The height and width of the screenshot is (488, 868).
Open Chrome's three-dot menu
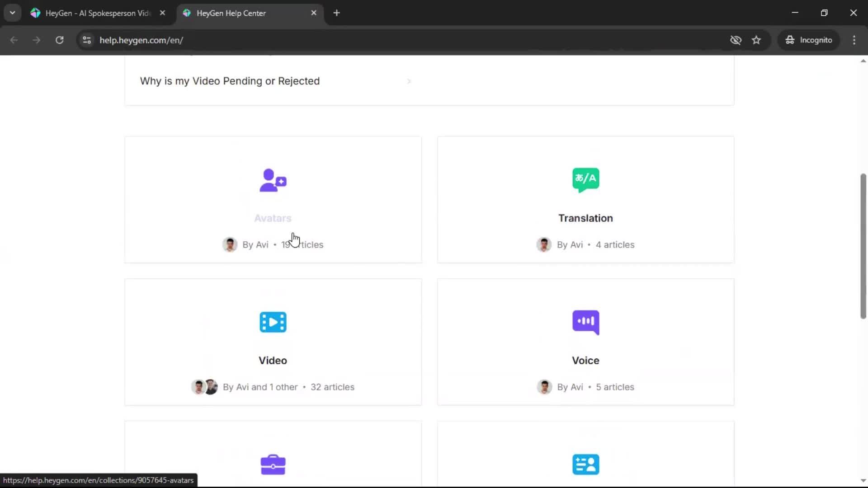(x=854, y=40)
